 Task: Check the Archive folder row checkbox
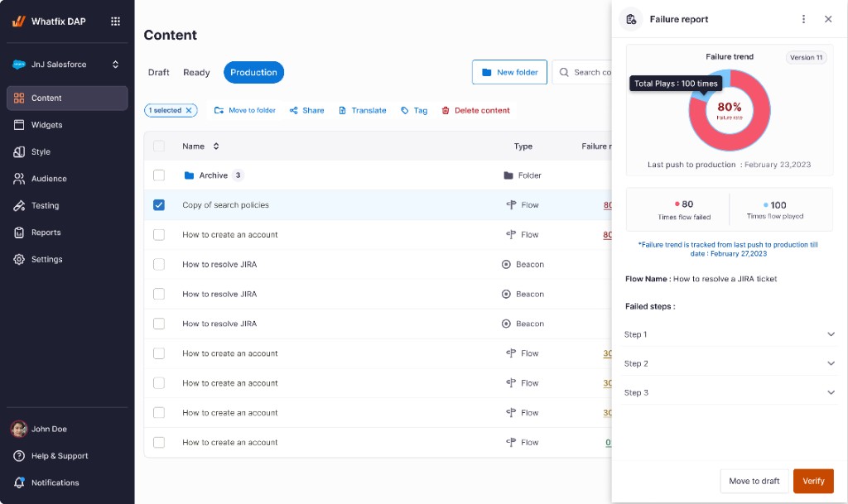(159, 175)
